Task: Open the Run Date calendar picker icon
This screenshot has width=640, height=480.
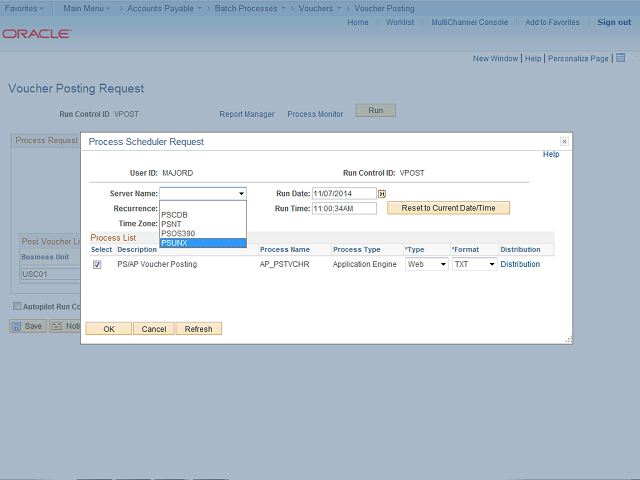Action: (x=382, y=194)
